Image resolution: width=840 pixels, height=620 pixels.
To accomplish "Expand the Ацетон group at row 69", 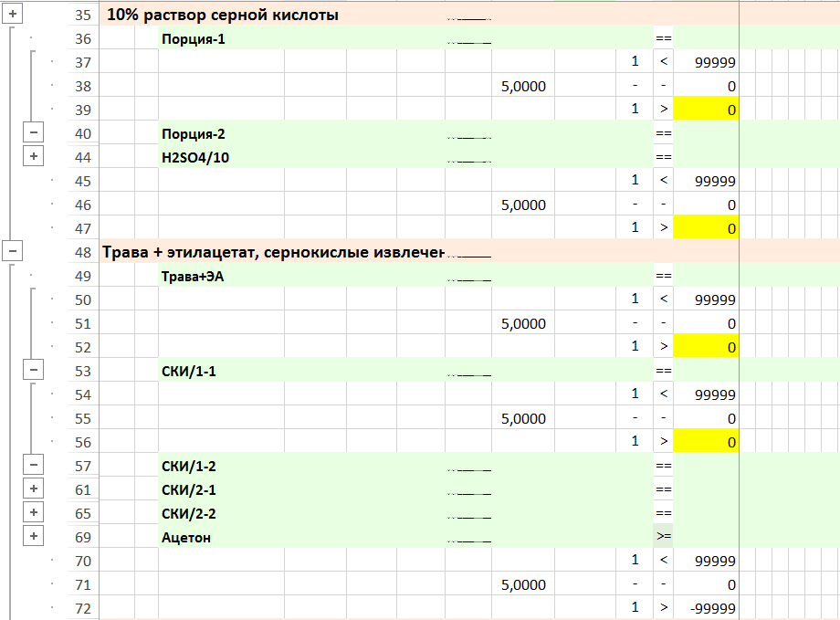I will pos(34,537).
